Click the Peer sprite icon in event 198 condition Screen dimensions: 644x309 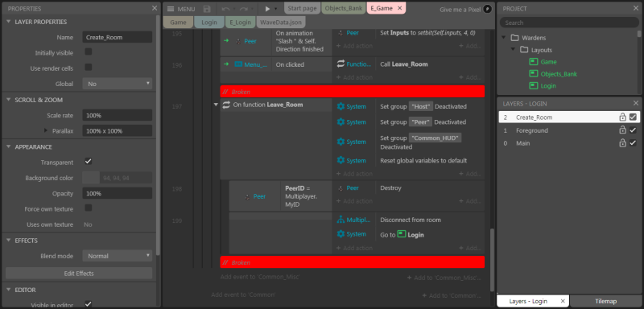coord(247,196)
